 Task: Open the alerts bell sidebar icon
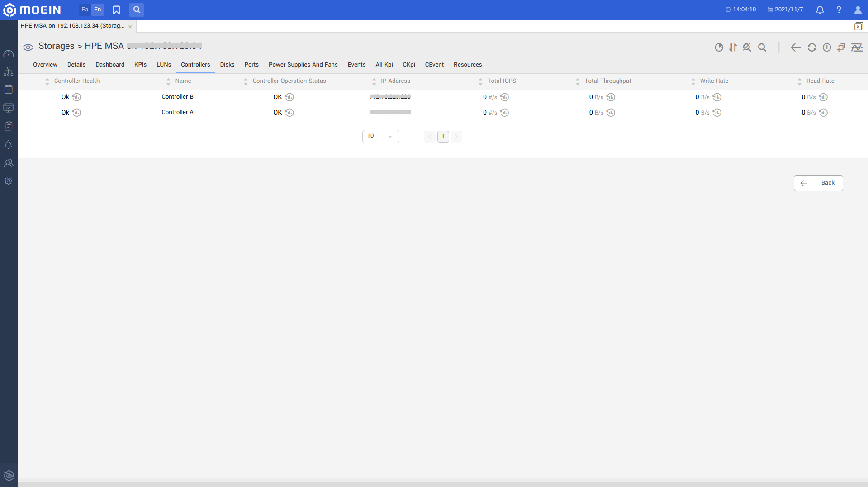(9, 144)
